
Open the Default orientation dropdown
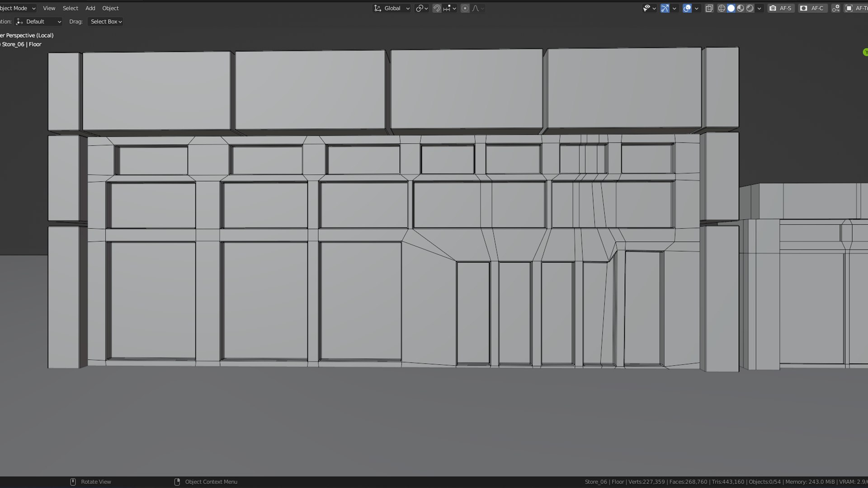[x=38, y=22]
